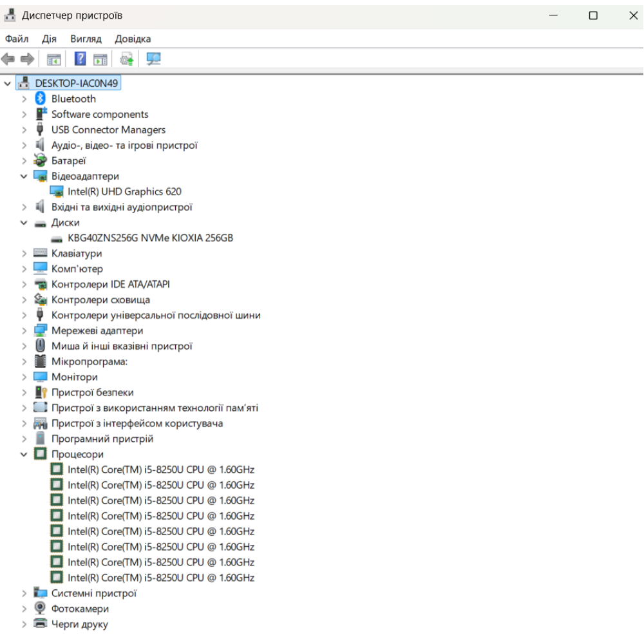Collapse the Відеоадаптери category
Screen dimensions: 644x644
coord(24,176)
